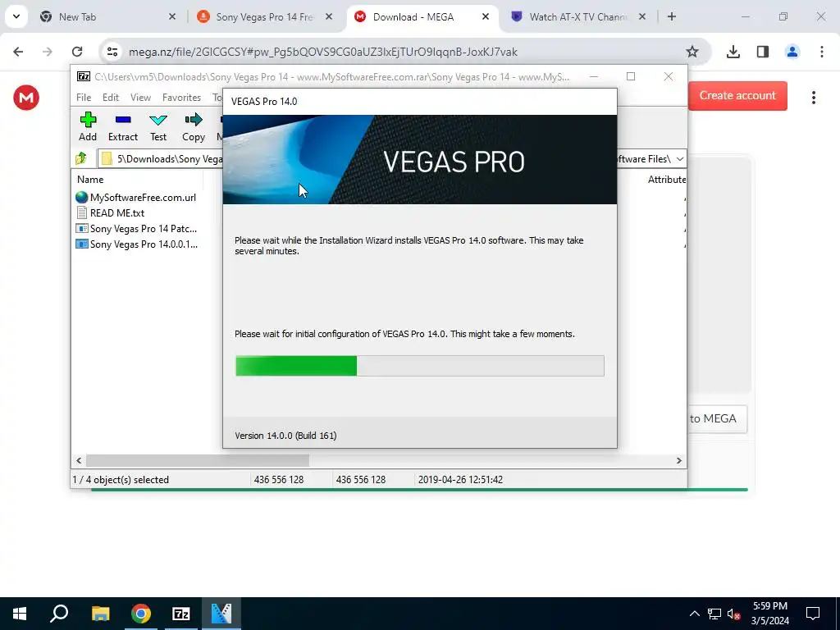Click the muted volume icon in tray

coord(734,614)
